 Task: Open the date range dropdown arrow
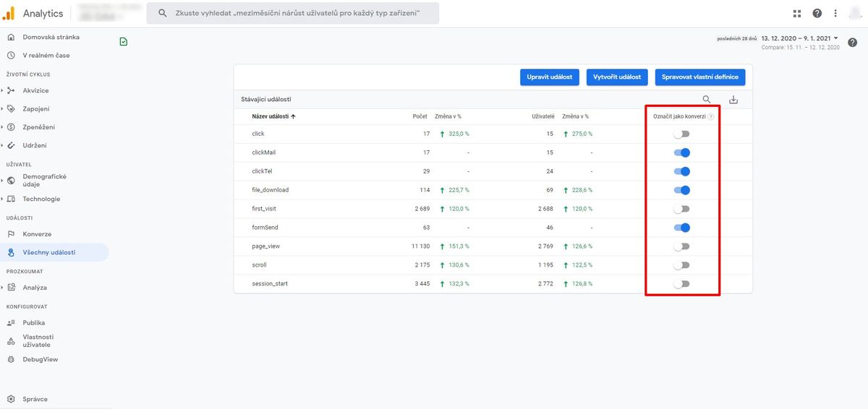836,38
